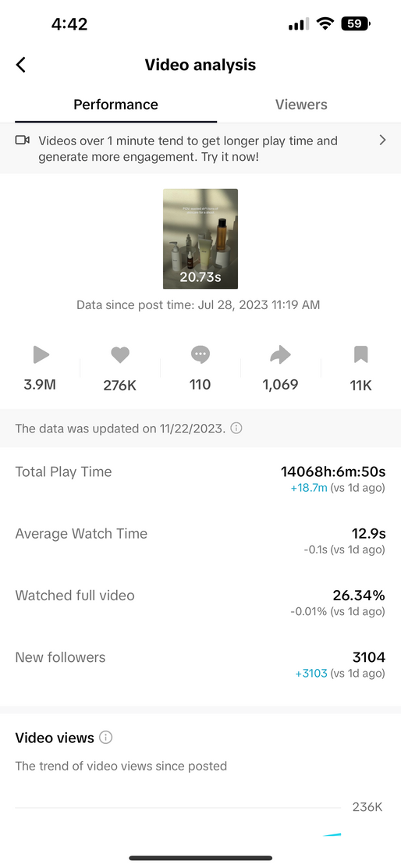Tap info icon next to Video views
Image resolution: width=401 pixels, height=868 pixels.
tap(105, 738)
